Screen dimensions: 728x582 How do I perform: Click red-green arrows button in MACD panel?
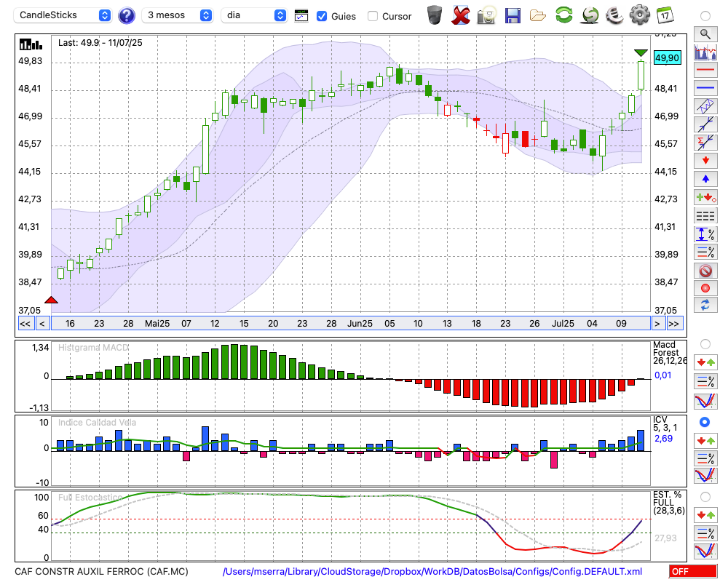click(705, 362)
